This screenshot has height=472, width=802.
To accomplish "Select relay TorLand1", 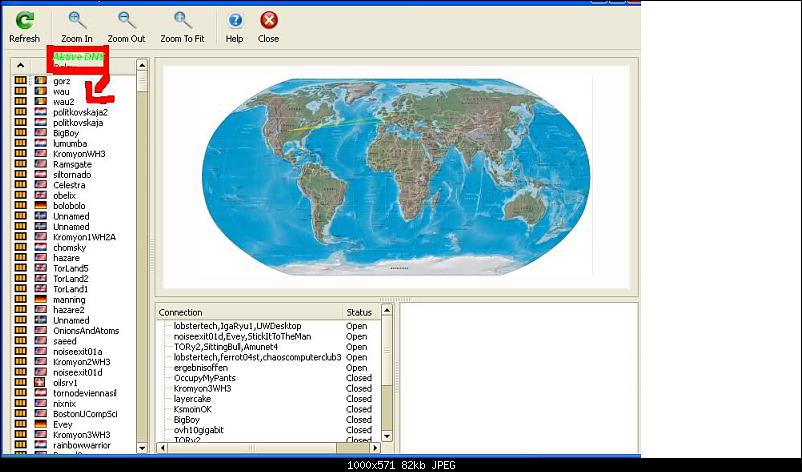I will [x=71, y=289].
